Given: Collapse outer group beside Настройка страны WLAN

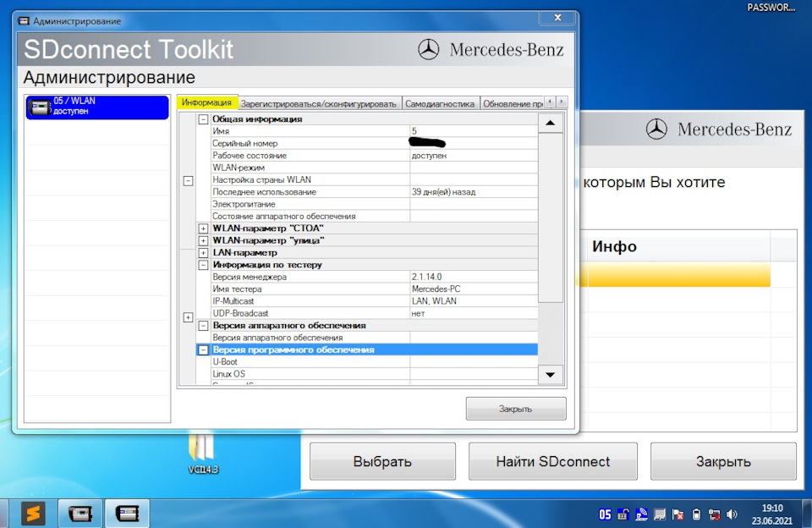Looking at the screenshot, I should (189, 181).
